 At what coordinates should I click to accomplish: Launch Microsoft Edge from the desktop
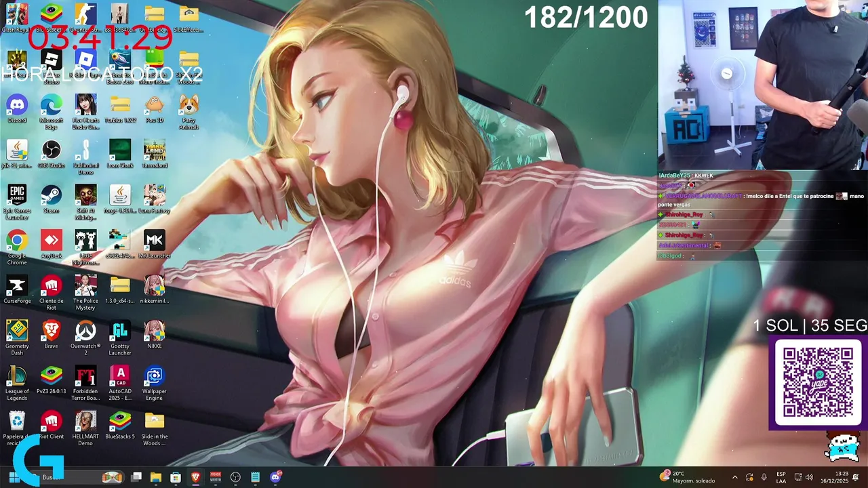tap(52, 112)
